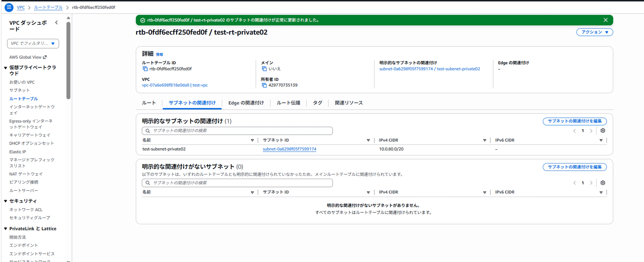Open DHCP オプションセット in sidebar

[32, 143]
